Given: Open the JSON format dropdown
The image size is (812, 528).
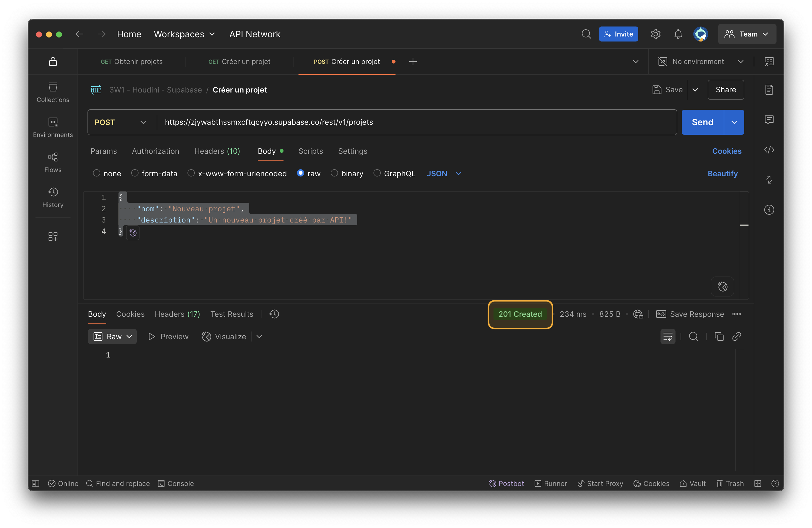Looking at the screenshot, I should 444,173.
